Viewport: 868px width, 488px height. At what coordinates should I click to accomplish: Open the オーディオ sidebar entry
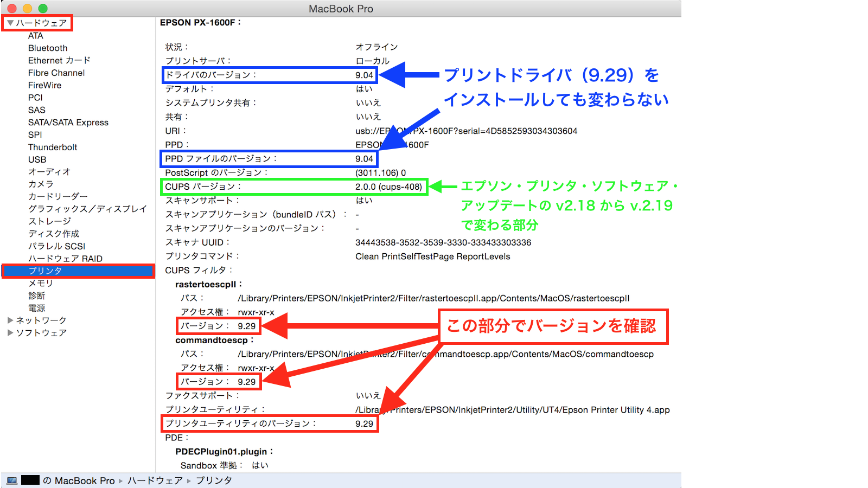tap(49, 172)
